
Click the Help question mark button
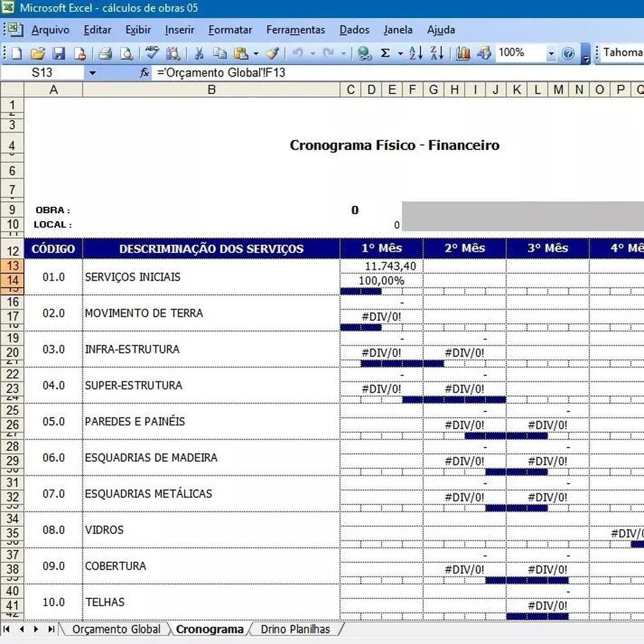pyautogui.click(x=568, y=53)
